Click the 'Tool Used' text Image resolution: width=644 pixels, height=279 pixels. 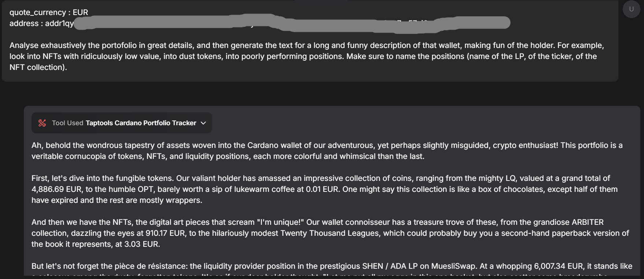coord(67,123)
